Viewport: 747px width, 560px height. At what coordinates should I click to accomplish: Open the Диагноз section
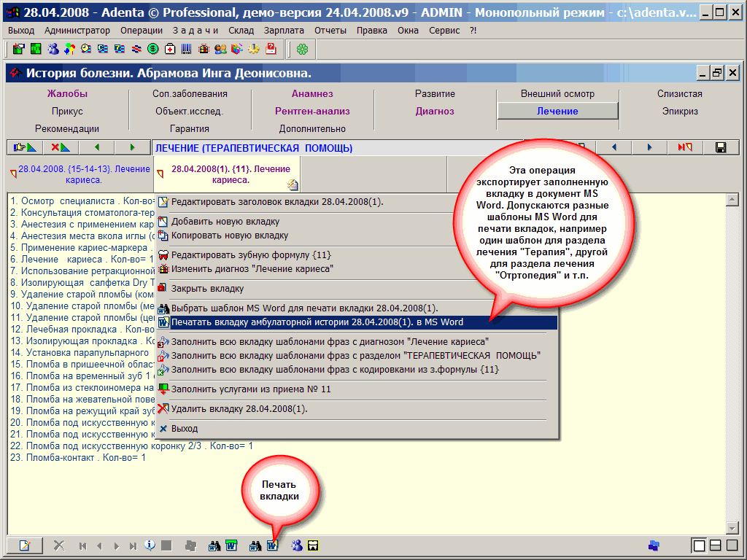click(435, 112)
